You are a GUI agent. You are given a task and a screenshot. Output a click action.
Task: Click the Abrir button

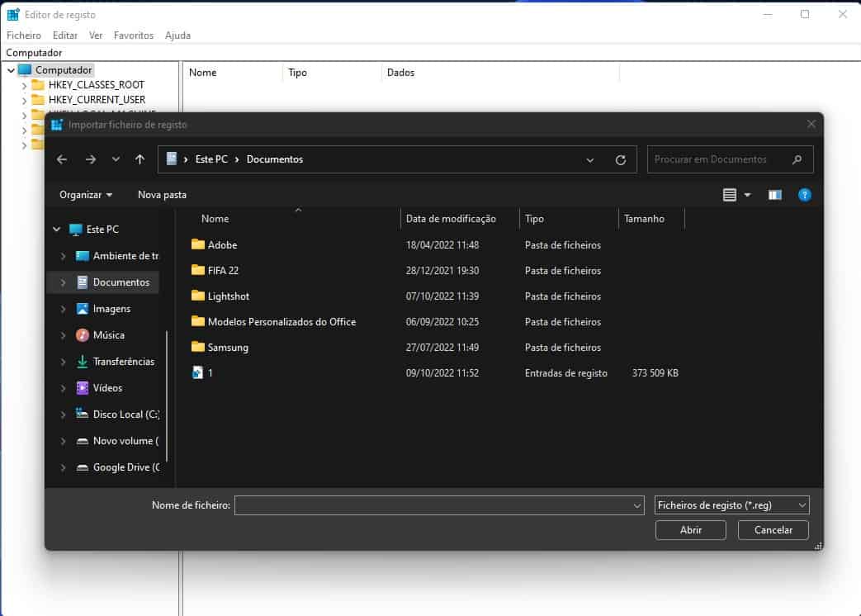click(x=690, y=530)
